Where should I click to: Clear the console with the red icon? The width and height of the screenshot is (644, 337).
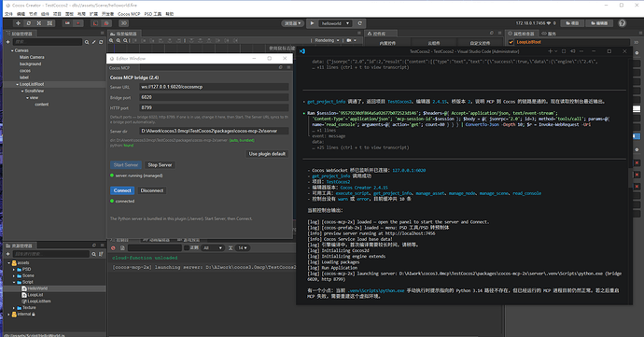pos(113,247)
